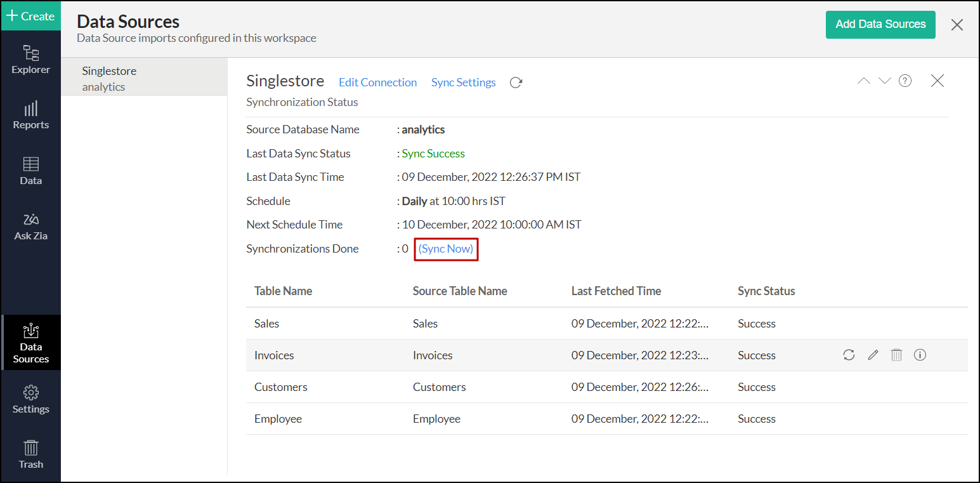Screen dimensions: 980x483
Task: Open the Ask Zia assistant
Action: point(30,227)
